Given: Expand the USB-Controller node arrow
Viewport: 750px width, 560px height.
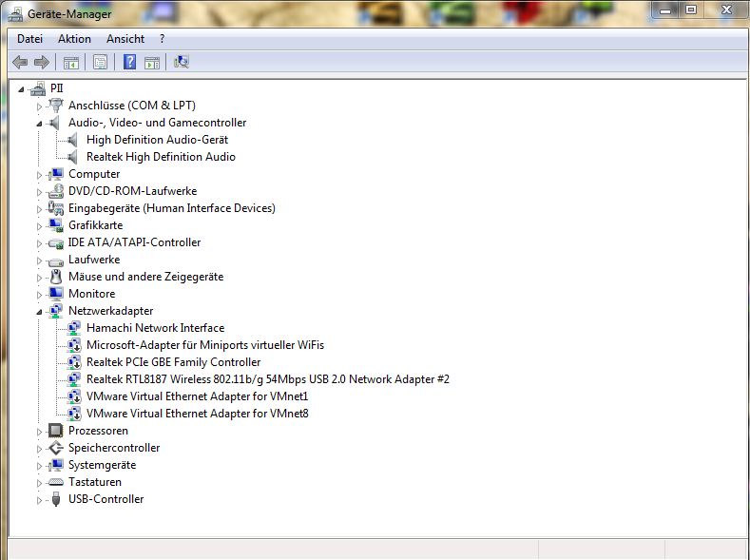Looking at the screenshot, I should pyautogui.click(x=39, y=500).
